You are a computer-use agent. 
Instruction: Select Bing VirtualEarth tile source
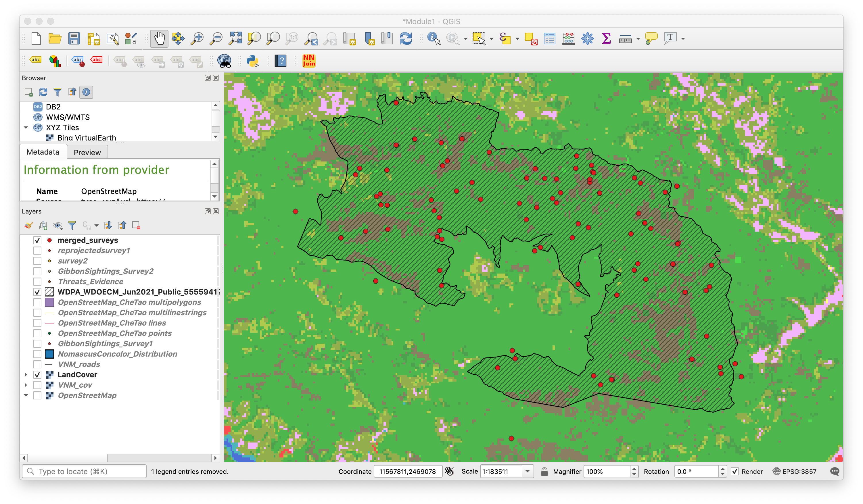87,138
